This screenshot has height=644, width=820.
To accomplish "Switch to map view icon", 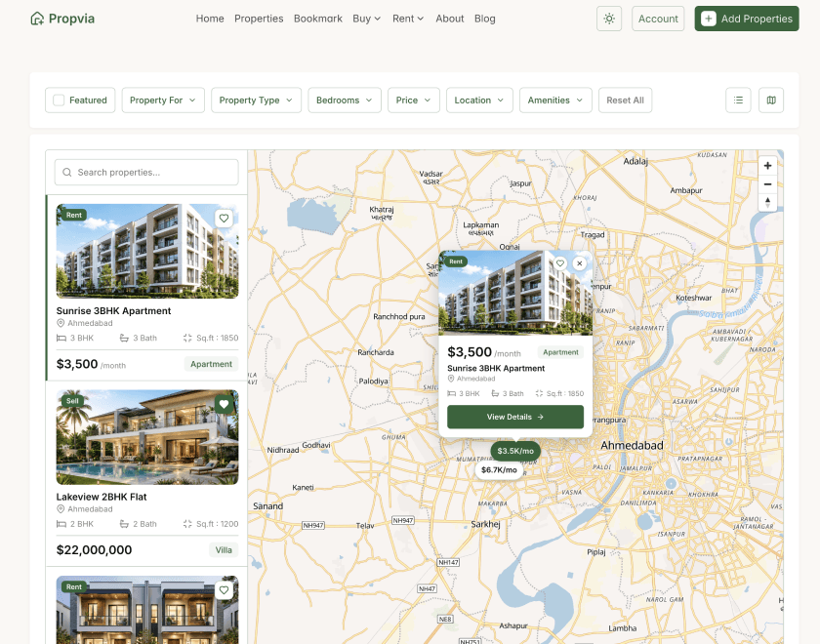I will [x=771, y=100].
